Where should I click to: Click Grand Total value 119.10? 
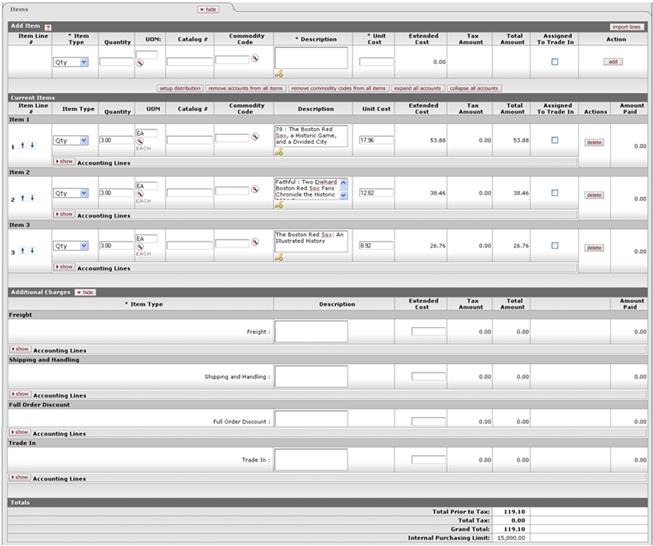click(x=514, y=529)
